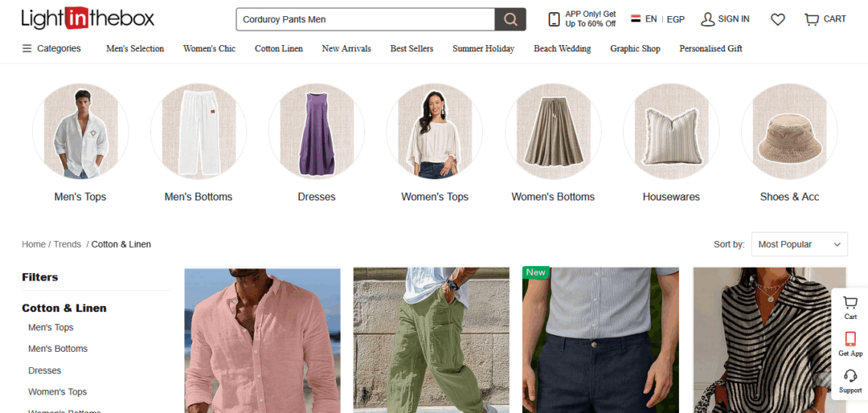Click the search magnifier button
The width and height of the screenshot is (868, 413).
point(510,19)
